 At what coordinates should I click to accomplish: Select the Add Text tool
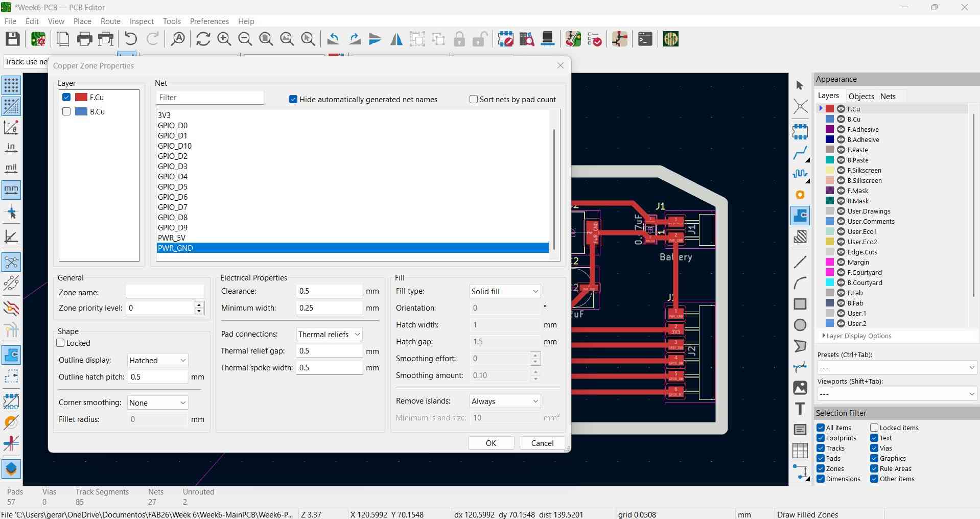point(800,409)
